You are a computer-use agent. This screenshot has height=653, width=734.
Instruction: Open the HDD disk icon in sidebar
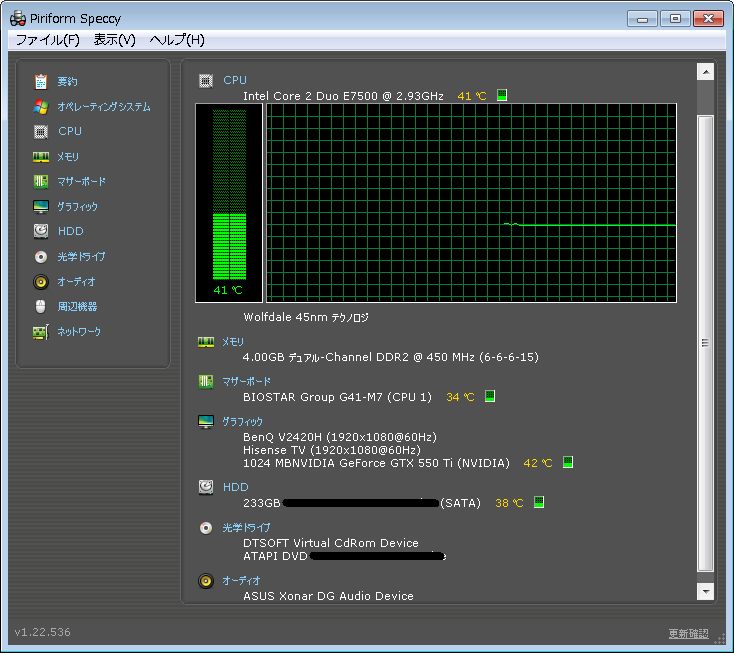pyautogui.click(x=41, y=231)
